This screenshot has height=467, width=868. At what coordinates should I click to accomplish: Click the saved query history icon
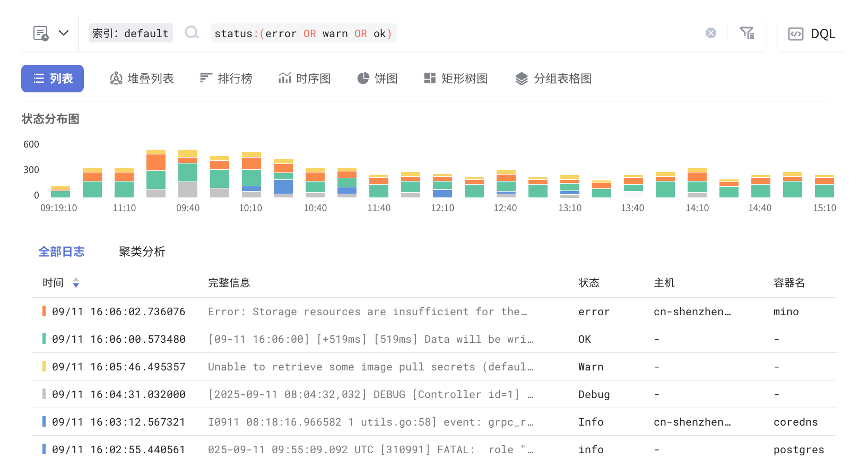(x=41, y=33)
